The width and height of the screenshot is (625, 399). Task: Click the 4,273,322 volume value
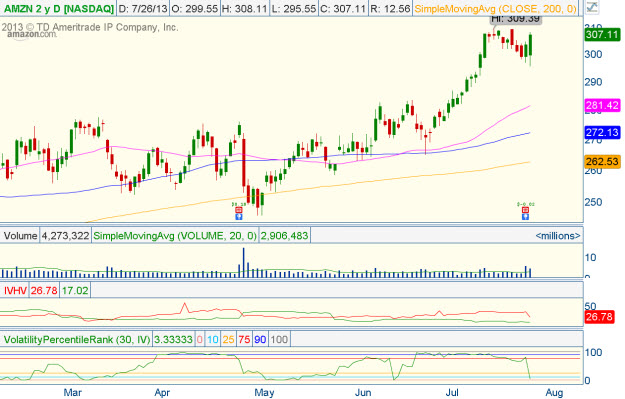tap(65, 236)
